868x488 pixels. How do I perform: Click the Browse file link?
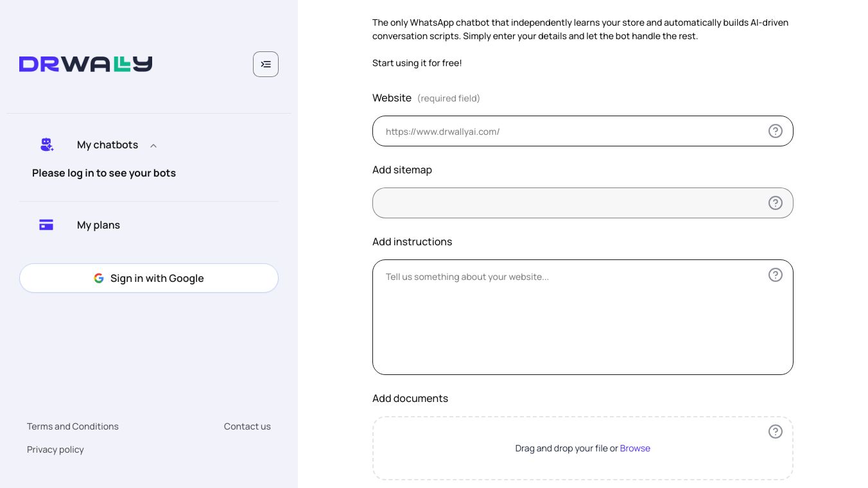635,448
